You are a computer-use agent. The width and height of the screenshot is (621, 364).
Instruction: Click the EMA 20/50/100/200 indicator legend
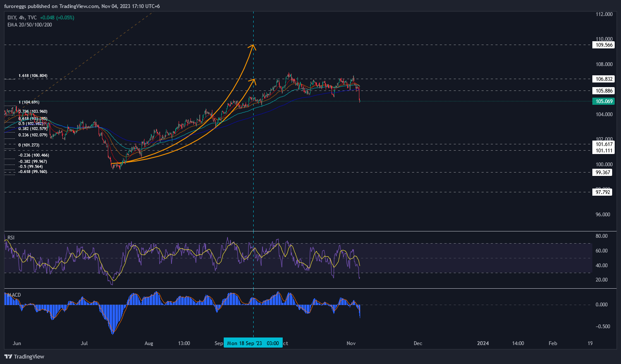30,25
